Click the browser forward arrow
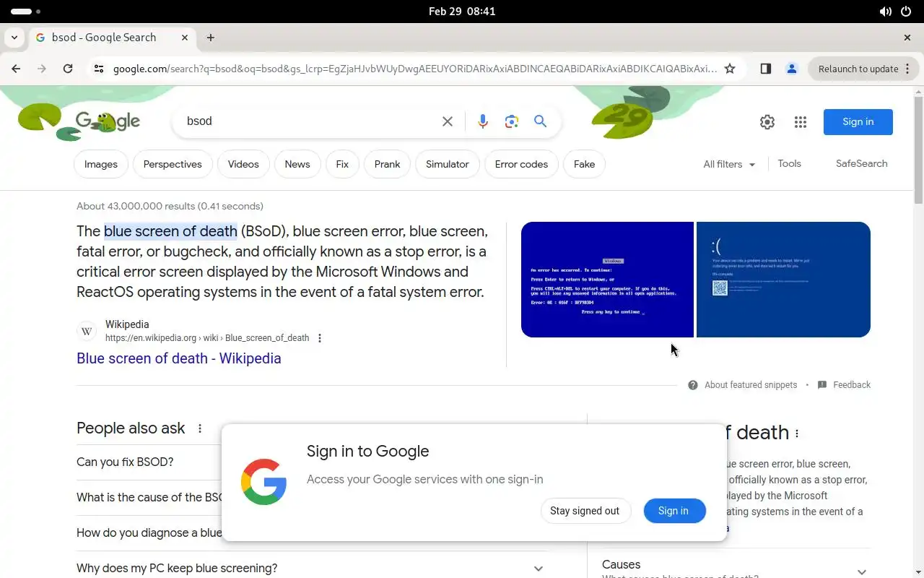Viewport: 924px width, 578px height. tap(42, 69)
